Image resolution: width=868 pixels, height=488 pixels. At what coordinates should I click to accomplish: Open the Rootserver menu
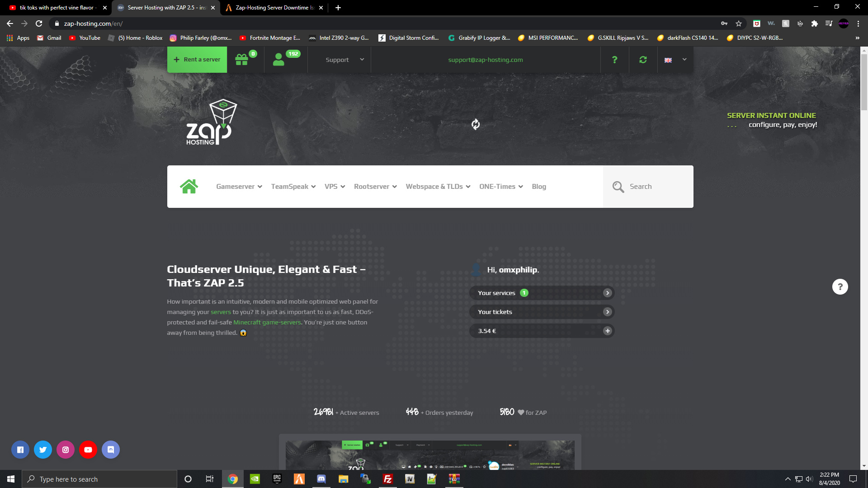pos(375,186)
